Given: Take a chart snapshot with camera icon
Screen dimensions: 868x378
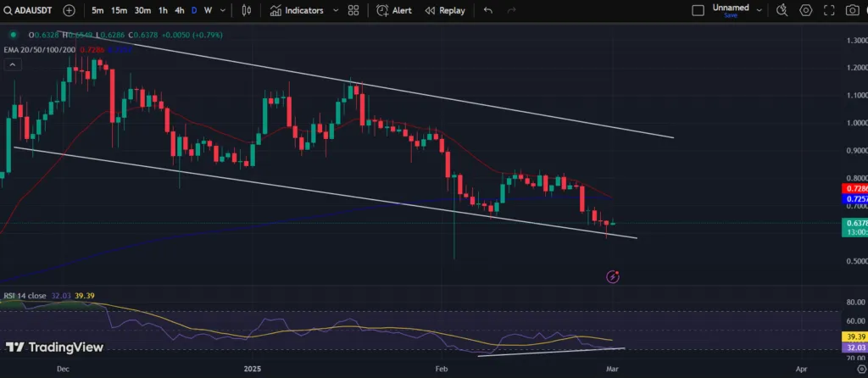Looking at the screenshot, I should pos(852,10).
